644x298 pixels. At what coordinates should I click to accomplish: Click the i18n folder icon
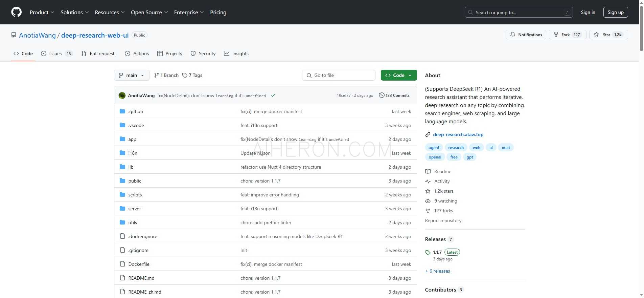122,153
